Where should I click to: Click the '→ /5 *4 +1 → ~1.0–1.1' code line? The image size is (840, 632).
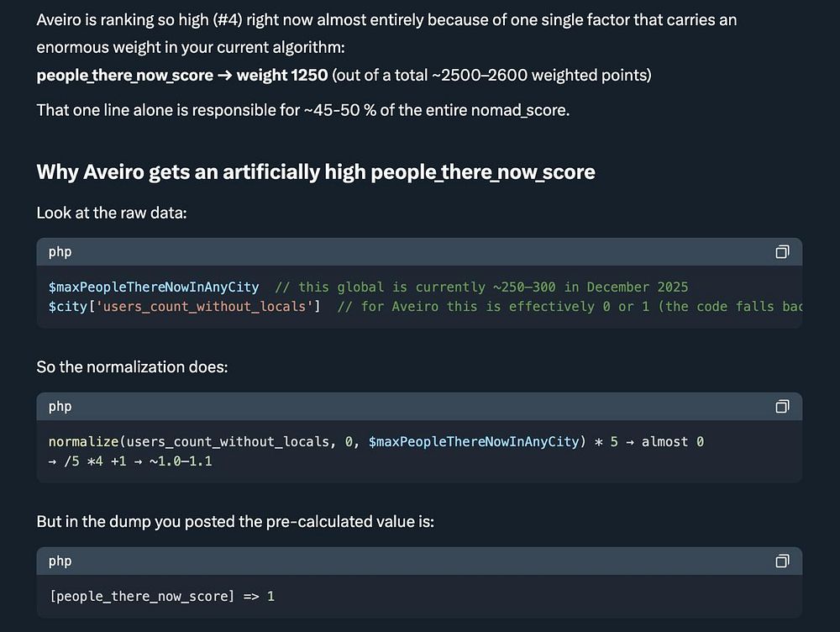[x=130, y=461]
